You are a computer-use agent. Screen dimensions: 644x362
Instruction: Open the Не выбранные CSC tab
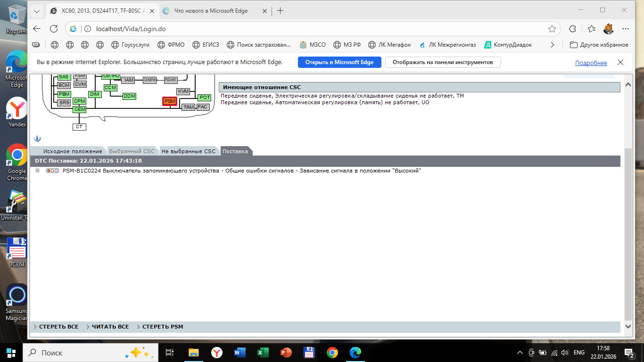point(188,151)
